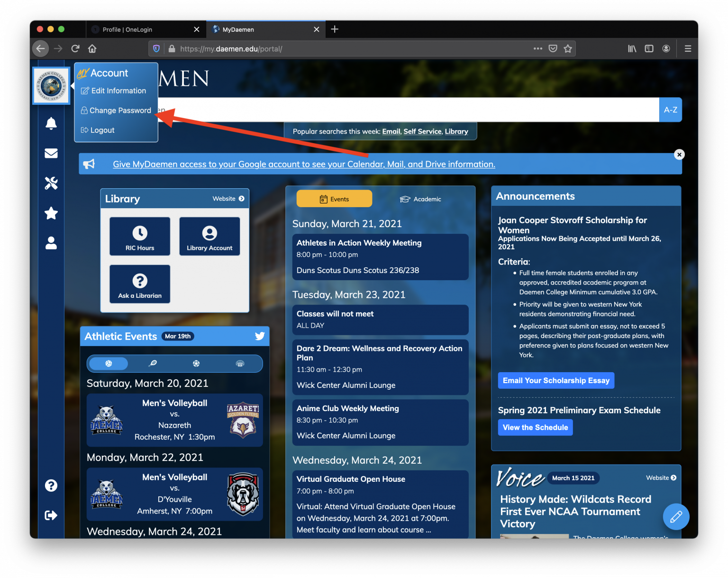Click the D'Youville bulldog team logo
Screen dimensions: 728x578
pyautogui.click(x=243, y=494)
